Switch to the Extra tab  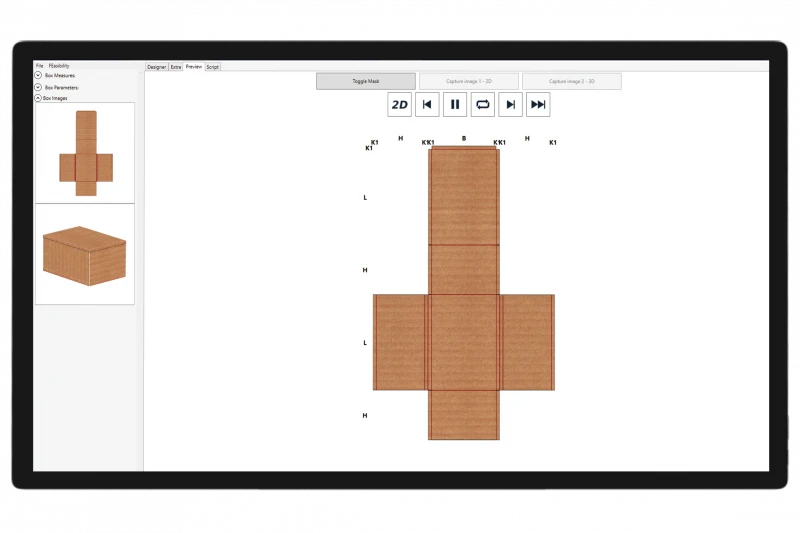[176, 67]
